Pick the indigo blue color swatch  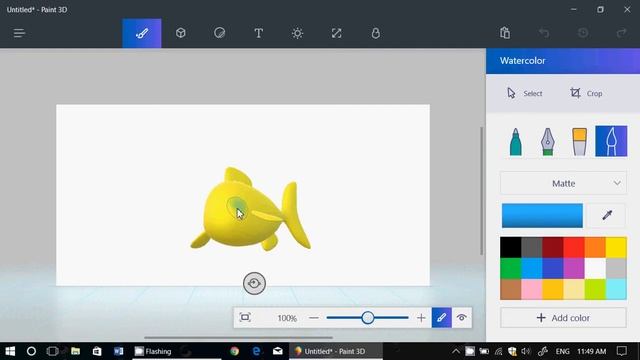(x=553, y=268)
